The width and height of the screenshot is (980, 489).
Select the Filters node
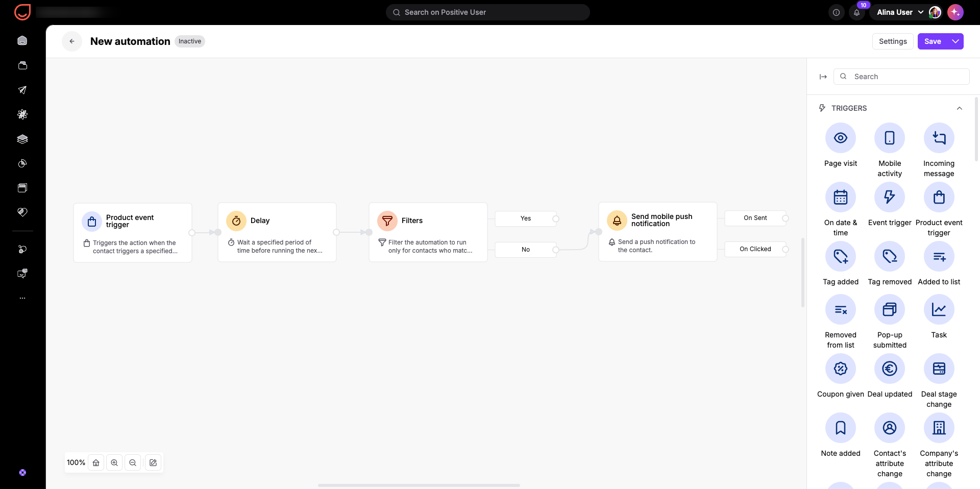coord(428,232)
